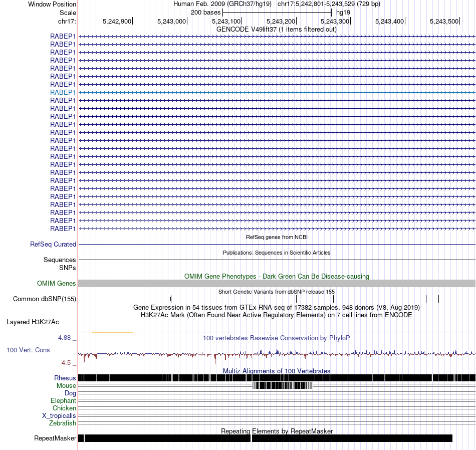The width and height of the screenshot is (476, 450).
Task: Select the chr17: ruler label
Action: [67, 21]
